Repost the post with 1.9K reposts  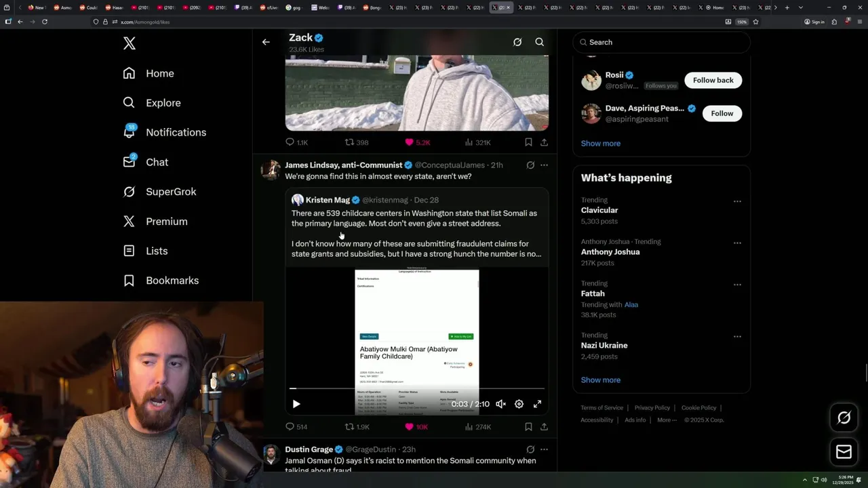point(357,427)
